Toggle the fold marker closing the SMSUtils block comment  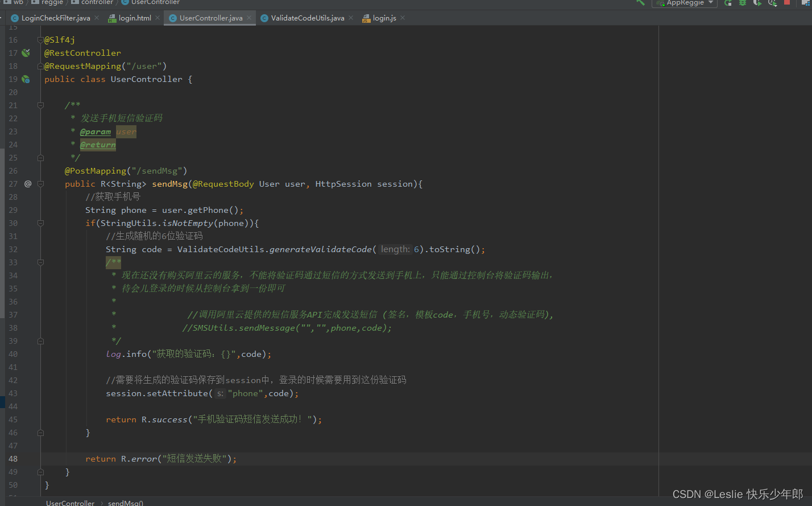point(40,341)
